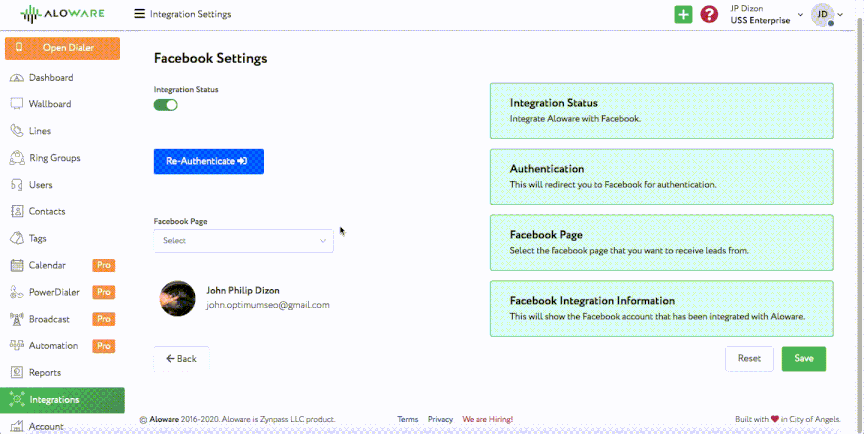Click the Wallboard monitor icon
The image size is (864, 434).
[17, 104]
